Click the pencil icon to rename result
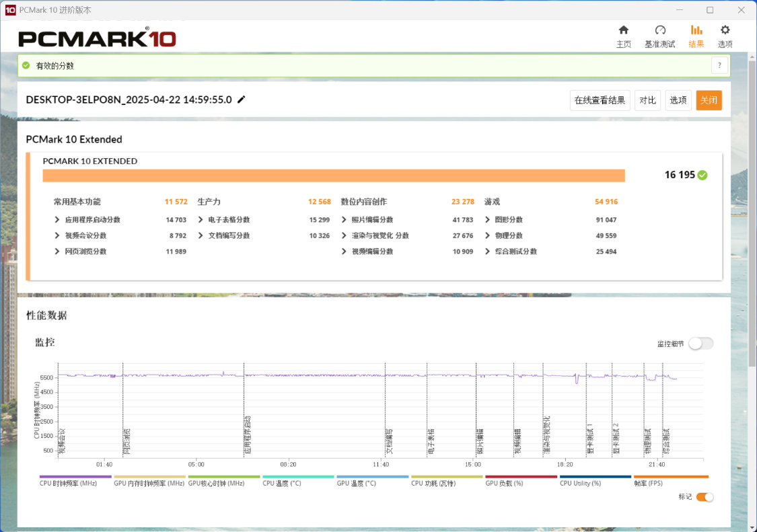 (x=242, y=100)
